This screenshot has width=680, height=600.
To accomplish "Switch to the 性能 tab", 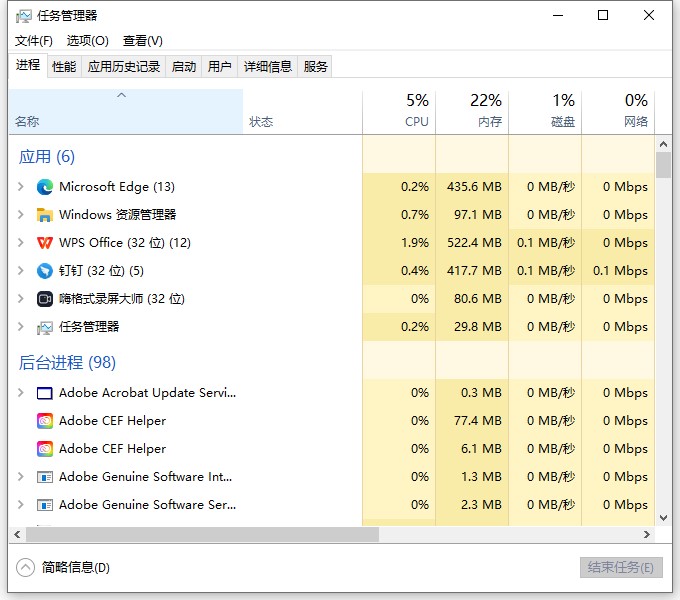I will (x=64, y=67).
